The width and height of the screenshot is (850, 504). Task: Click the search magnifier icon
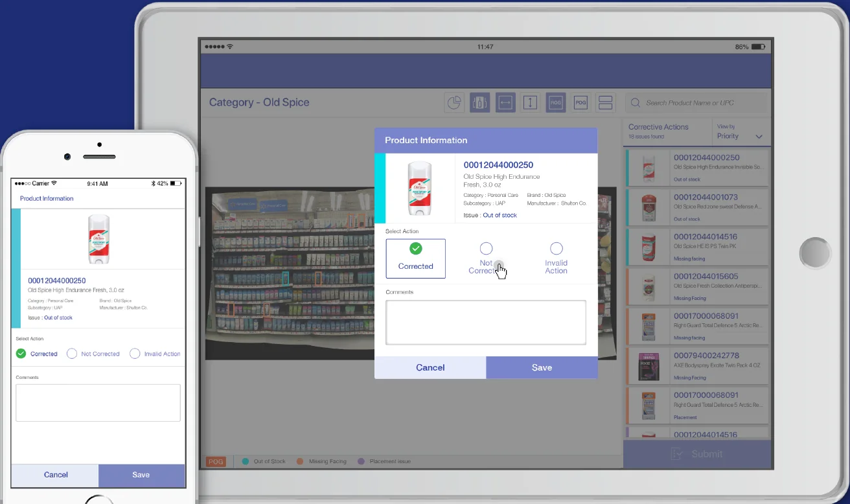click(x=635, y=103)
